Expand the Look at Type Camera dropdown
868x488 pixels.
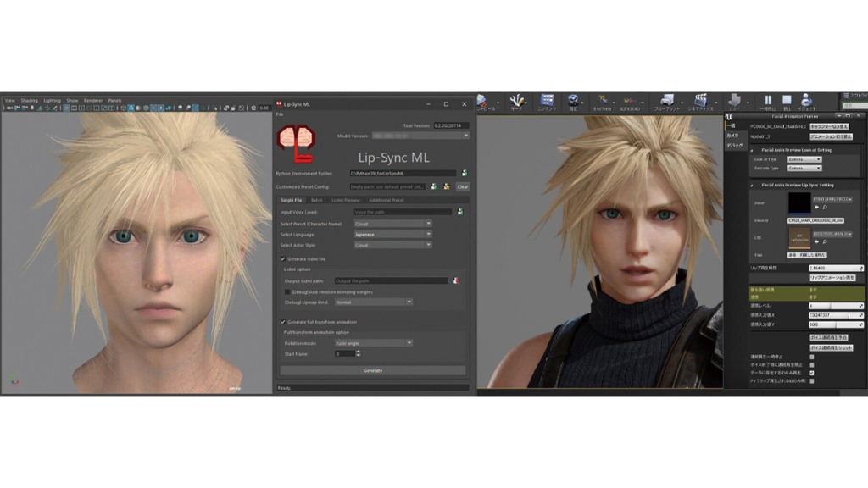pyautogui.click(x=804, y=159)
